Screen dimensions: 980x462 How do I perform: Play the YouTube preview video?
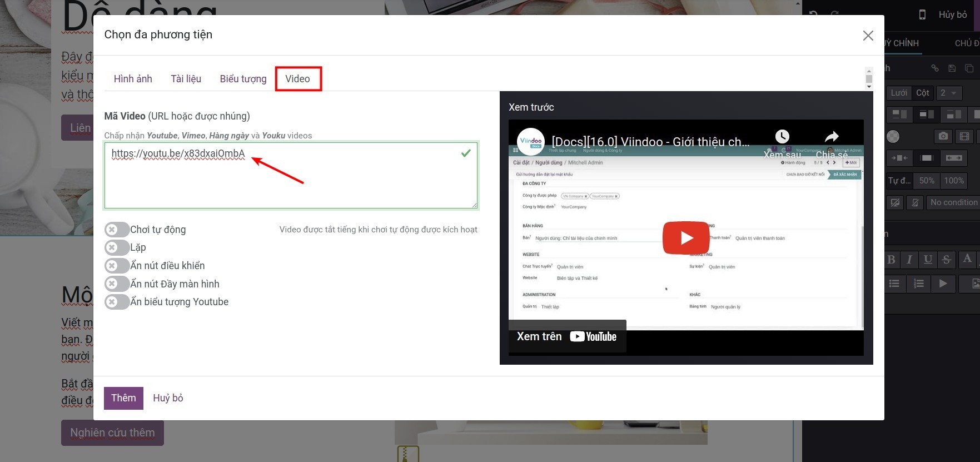pos(686,238)
